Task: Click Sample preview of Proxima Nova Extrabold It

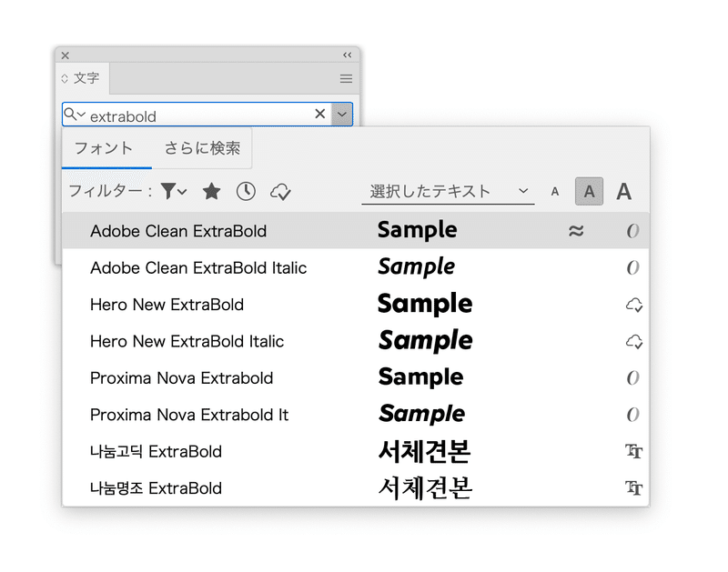Action: 421,414
